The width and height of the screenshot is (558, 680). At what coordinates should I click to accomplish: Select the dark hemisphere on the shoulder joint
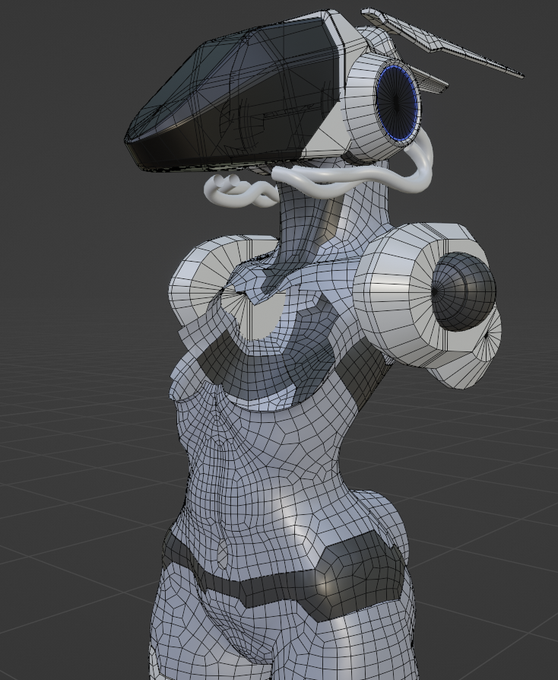tap(464, 292)
